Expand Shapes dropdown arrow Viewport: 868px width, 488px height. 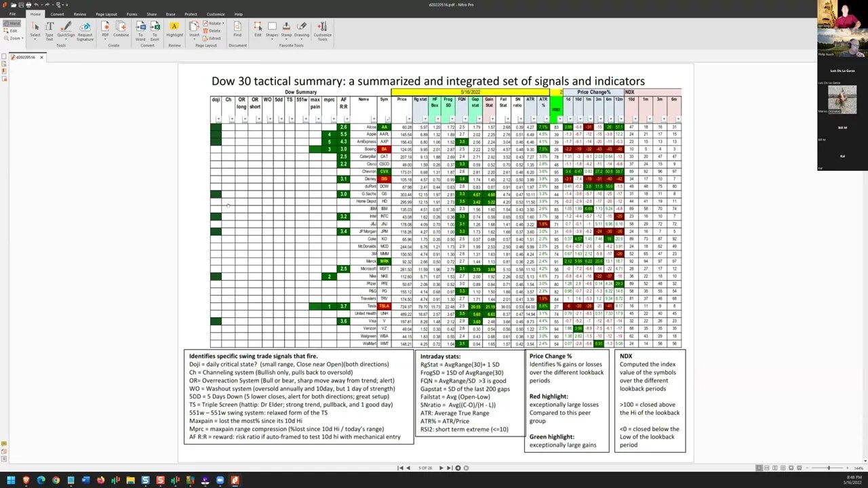click(272, 39)
